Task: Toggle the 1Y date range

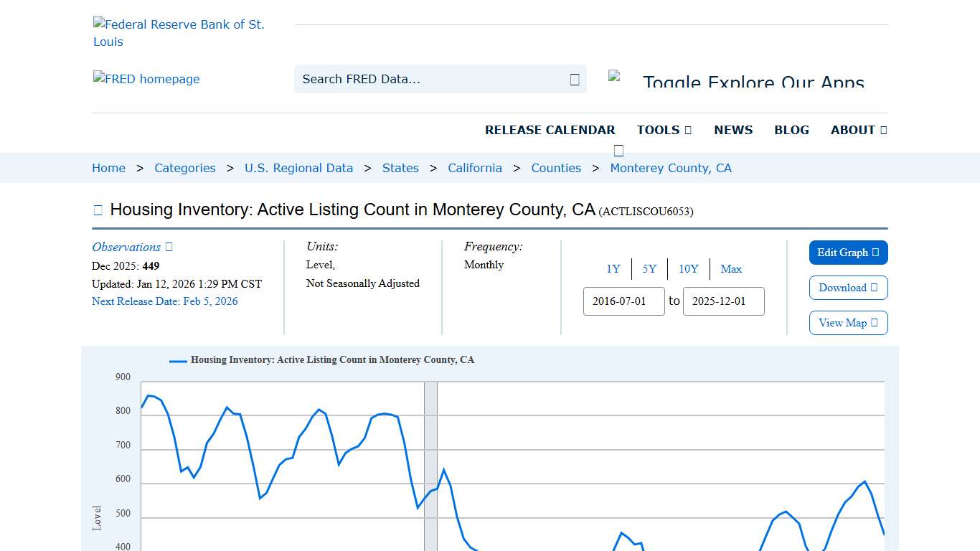Action: [x=613, y=269]
